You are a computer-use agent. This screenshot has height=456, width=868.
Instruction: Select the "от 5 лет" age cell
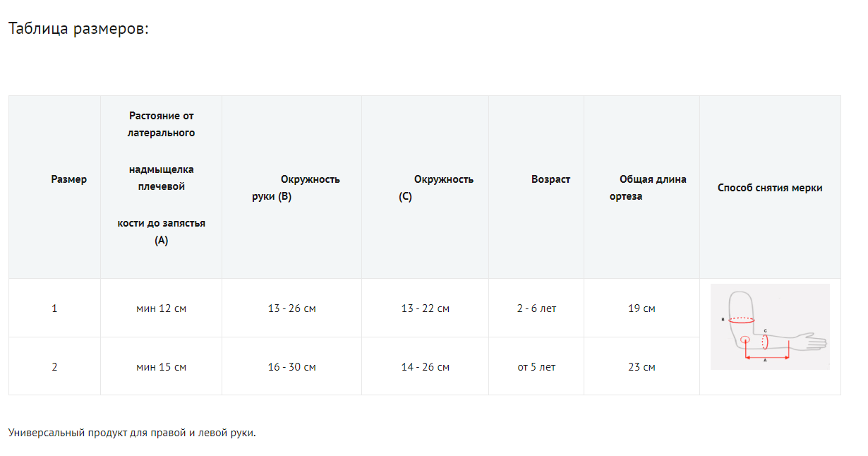click(536, 367)
